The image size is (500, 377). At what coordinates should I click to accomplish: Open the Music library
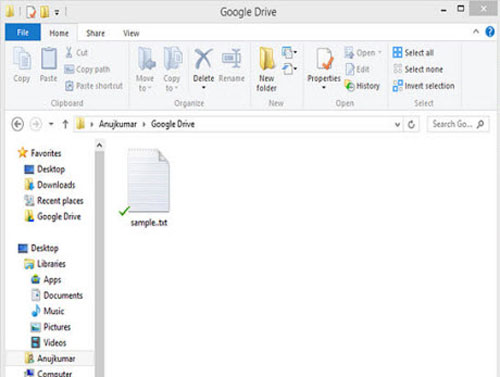click(47, 311)
